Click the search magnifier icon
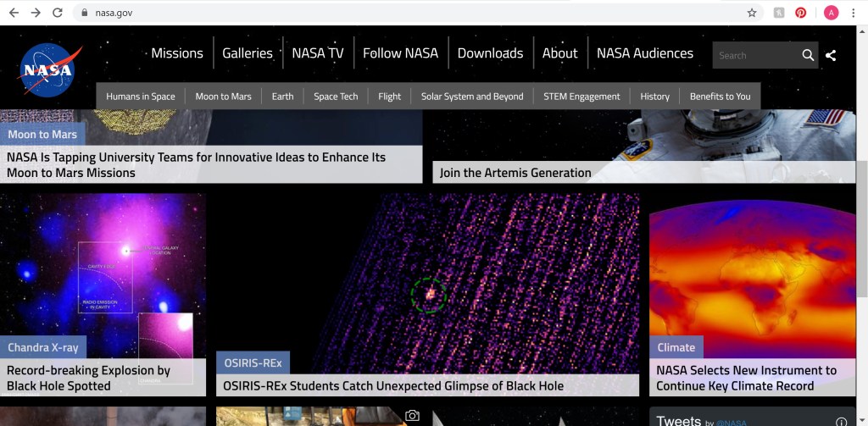The image size is (868, 426). pos(808,55)
